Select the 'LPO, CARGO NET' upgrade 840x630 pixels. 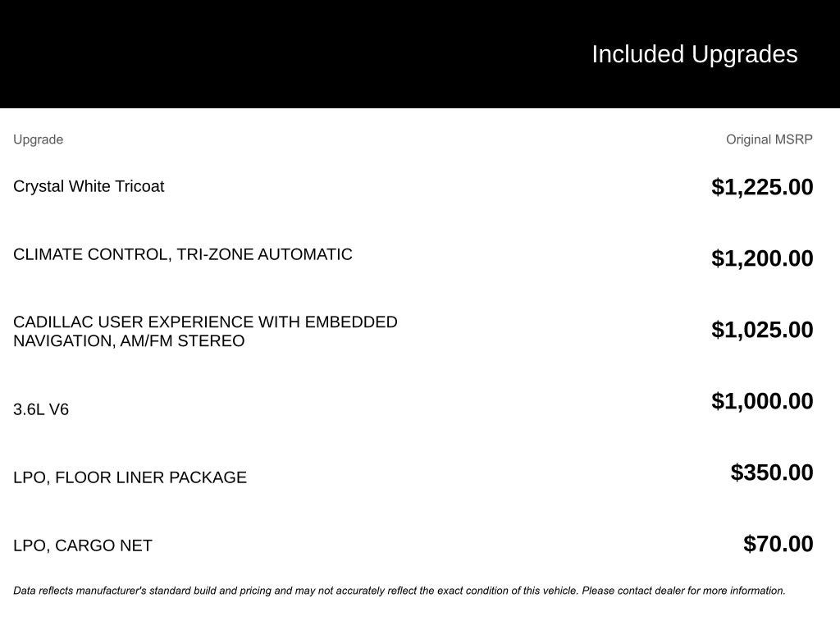[83, 546]
